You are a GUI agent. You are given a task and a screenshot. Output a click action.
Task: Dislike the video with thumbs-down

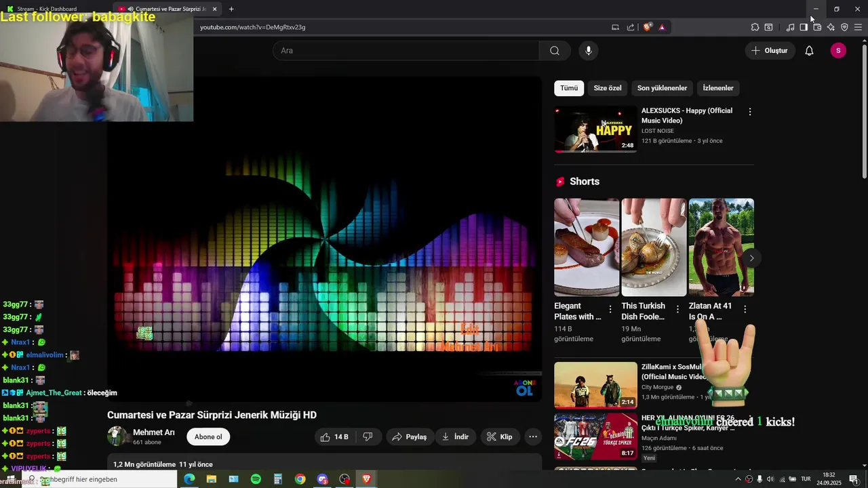pos(368,437)
